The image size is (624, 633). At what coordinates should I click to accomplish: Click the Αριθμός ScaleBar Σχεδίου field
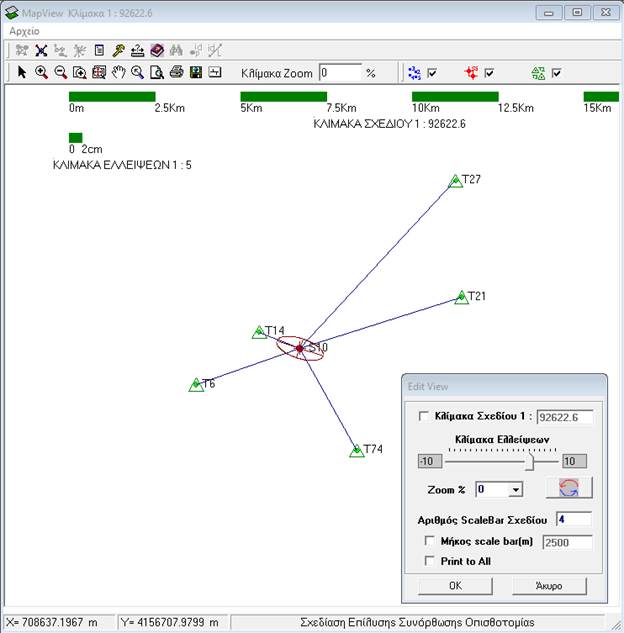(x=573, y=518)
